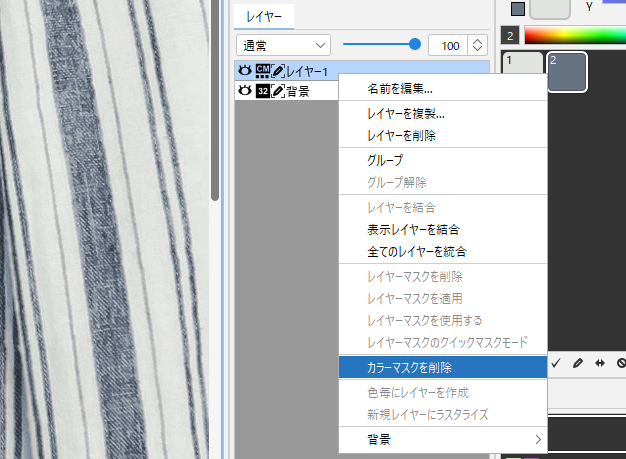The image size is (626, 459).
Task: Click the pencil icon in the palette toolbar
Action: [578, 363]
